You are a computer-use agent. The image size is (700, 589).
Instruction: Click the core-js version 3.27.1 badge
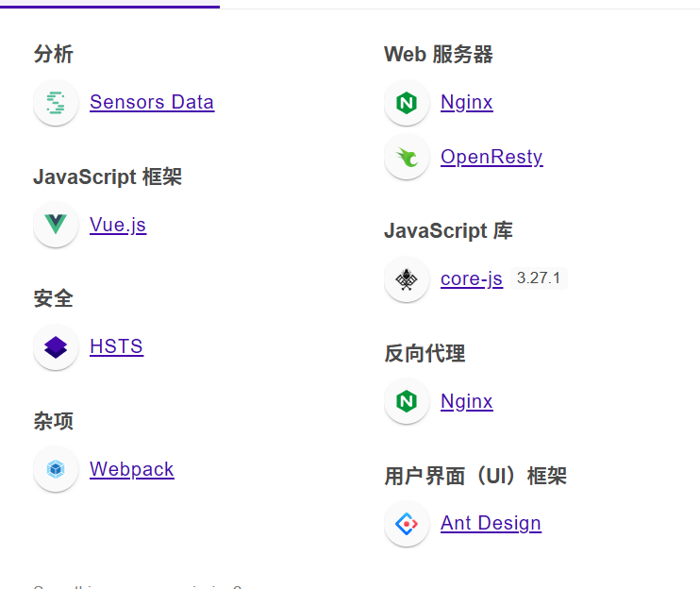coord(539,278)
